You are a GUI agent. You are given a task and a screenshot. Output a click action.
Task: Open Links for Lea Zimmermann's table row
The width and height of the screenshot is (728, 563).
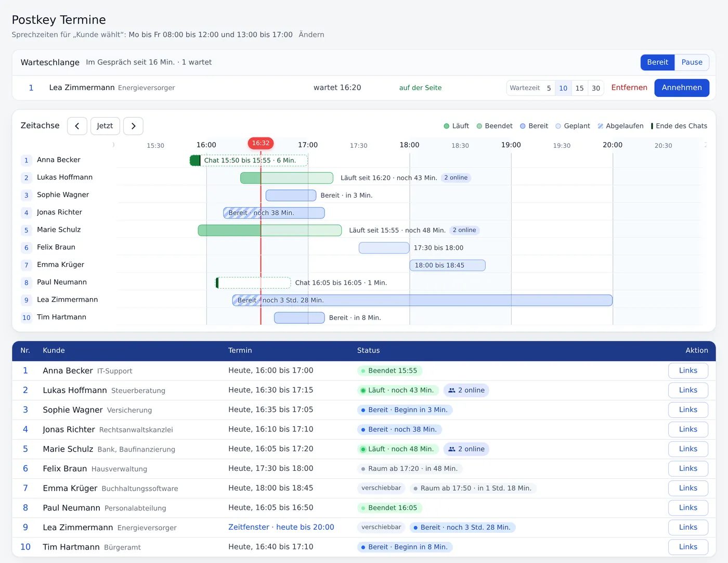click(x=688, y=528)
